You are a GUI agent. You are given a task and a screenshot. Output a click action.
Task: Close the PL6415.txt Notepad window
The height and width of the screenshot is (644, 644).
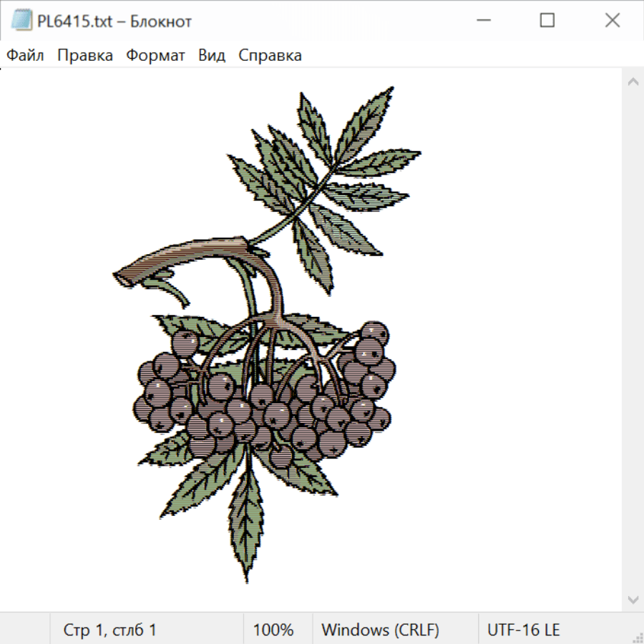coord(612,21)
